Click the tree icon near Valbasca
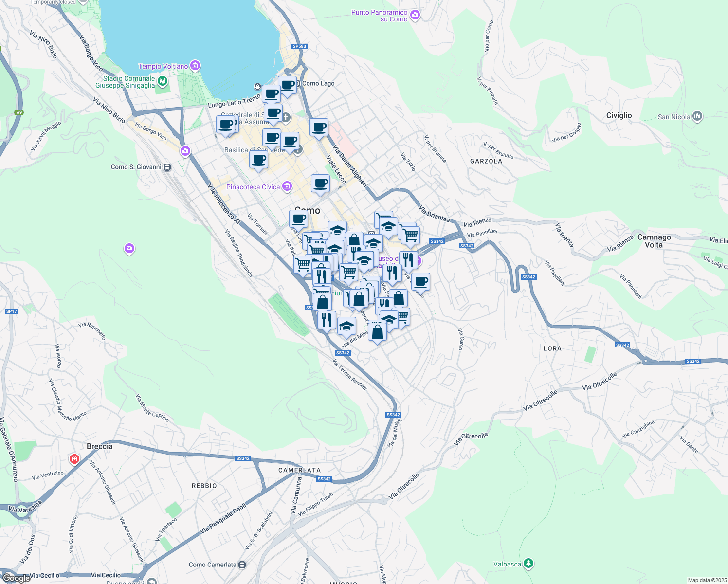Screen dimensions: 728x584 coord(528,563)
